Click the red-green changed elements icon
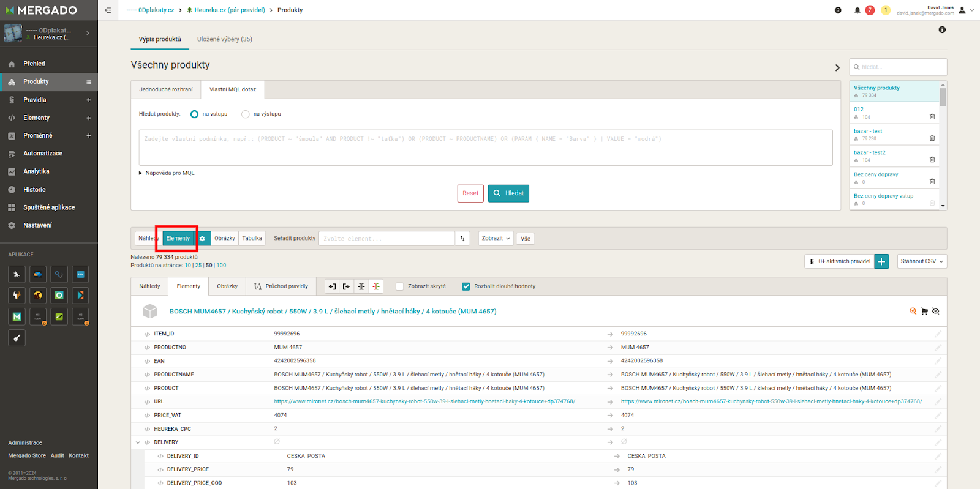 [x=376, y=286]
